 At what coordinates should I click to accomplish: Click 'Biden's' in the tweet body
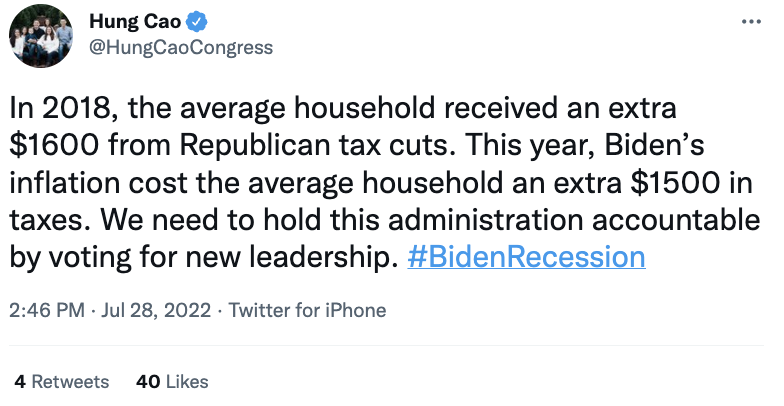click(x=654, y=146)
